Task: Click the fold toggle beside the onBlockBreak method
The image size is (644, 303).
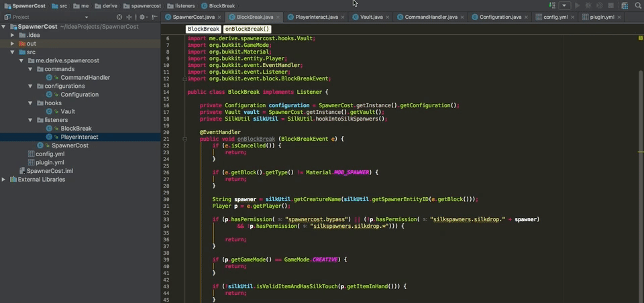Action: tap(185, 139)
